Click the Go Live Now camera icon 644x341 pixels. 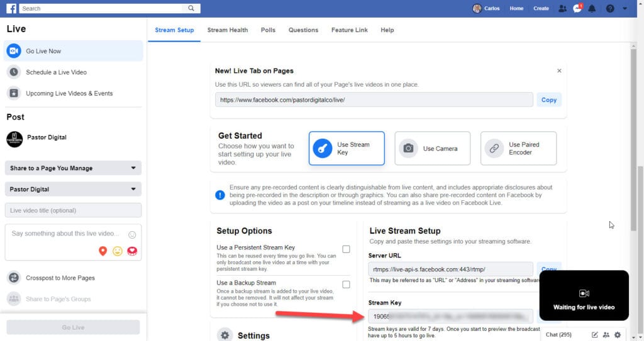[x=14, y=51]
